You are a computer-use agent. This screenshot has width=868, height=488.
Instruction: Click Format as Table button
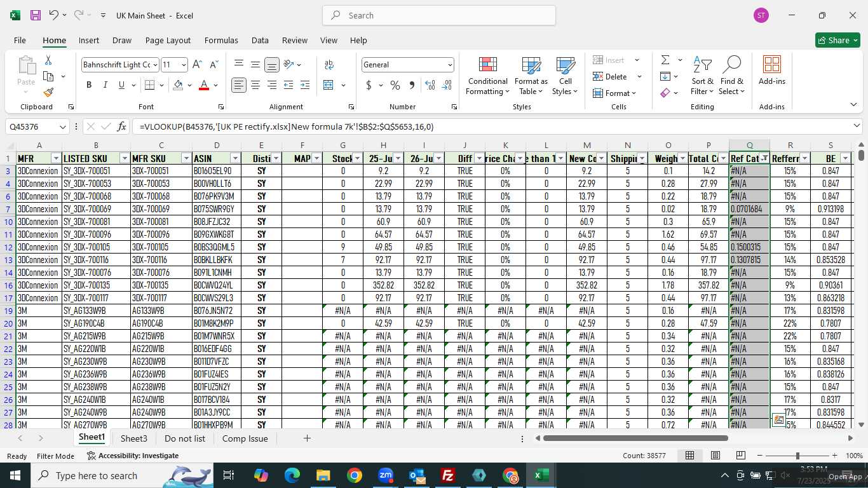[x=531, y=76]
